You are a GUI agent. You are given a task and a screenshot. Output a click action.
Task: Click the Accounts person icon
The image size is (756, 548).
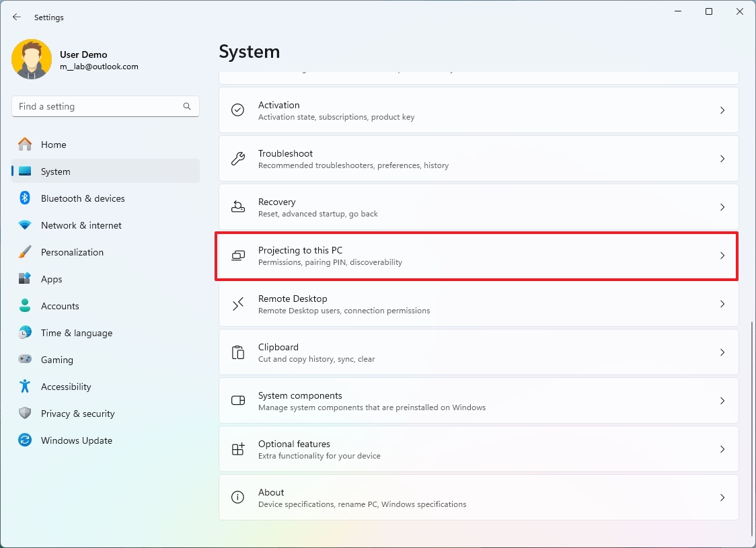tap(25, 305)
